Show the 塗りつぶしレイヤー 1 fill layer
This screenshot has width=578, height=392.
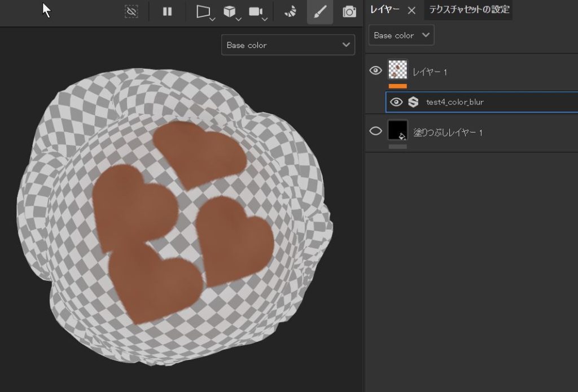375,131
